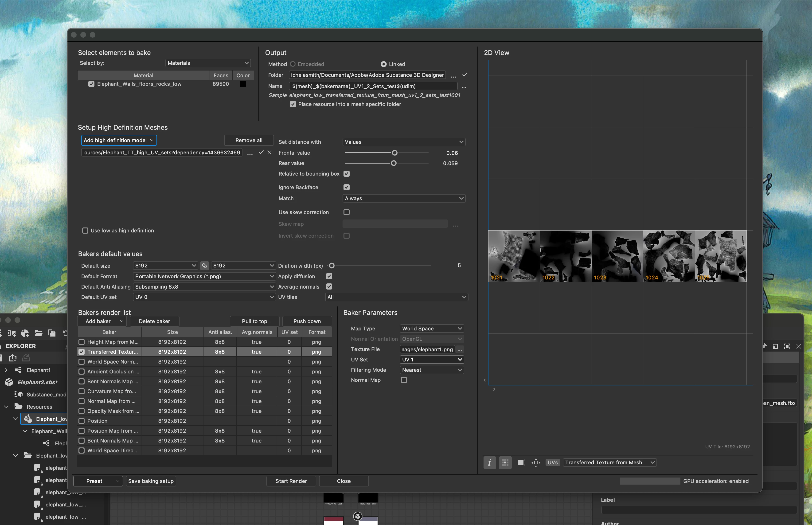The width and height of the screenshot is (812, 525).
Task: Open the Default Anti Aliasing dropdown
Action: 204,287
